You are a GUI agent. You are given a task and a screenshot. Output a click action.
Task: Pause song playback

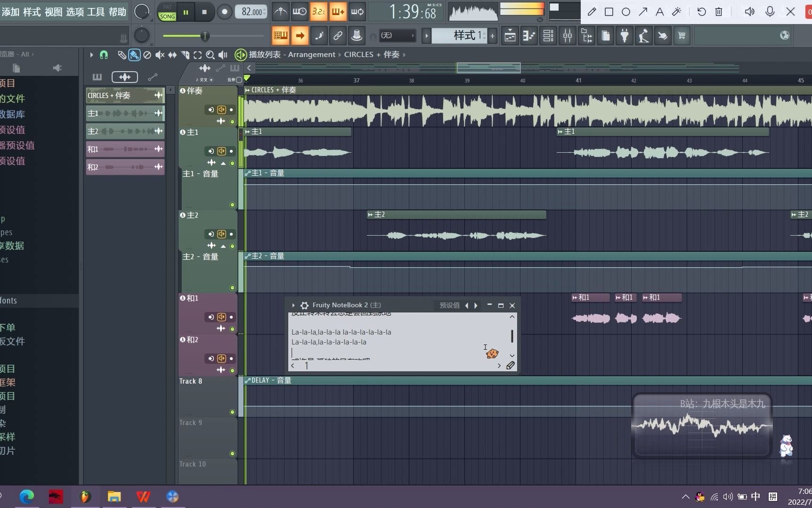point(186,12)
